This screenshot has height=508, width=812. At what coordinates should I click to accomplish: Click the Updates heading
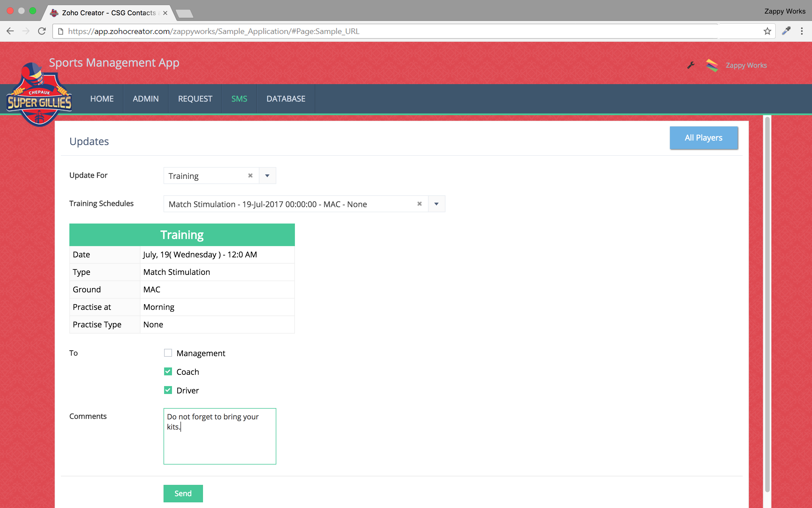click(89, 141)
